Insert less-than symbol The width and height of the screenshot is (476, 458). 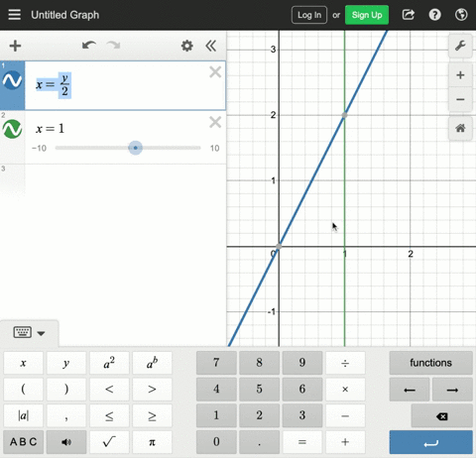[x=109, y=390]
